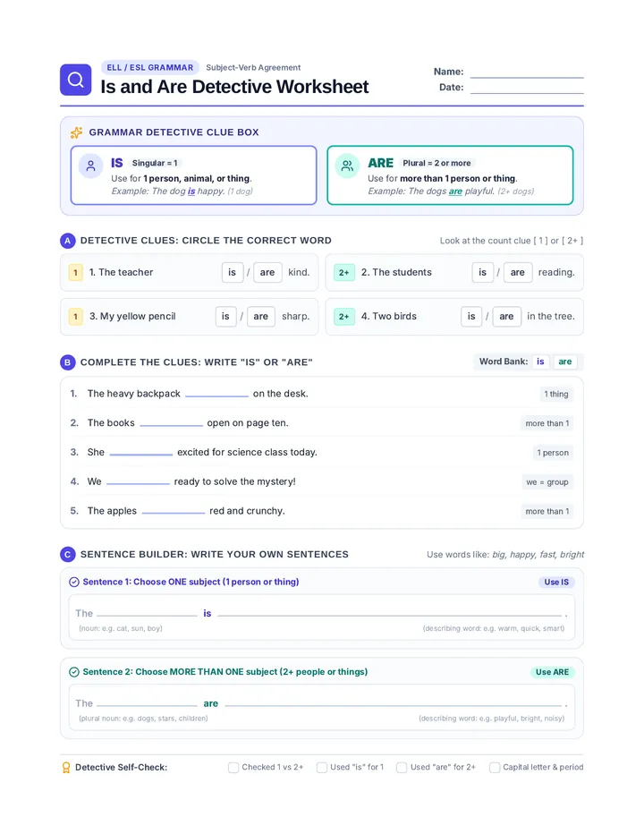Image resolution: width=644 pixels, height=834 pixels.
Task: Choose "are" for Two birds sentence
Action: (507, 317)
